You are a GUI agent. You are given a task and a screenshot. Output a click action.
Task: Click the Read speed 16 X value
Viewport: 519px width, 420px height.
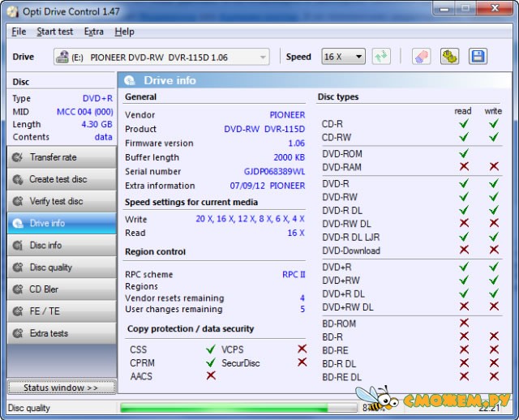[x=295, y=233]
